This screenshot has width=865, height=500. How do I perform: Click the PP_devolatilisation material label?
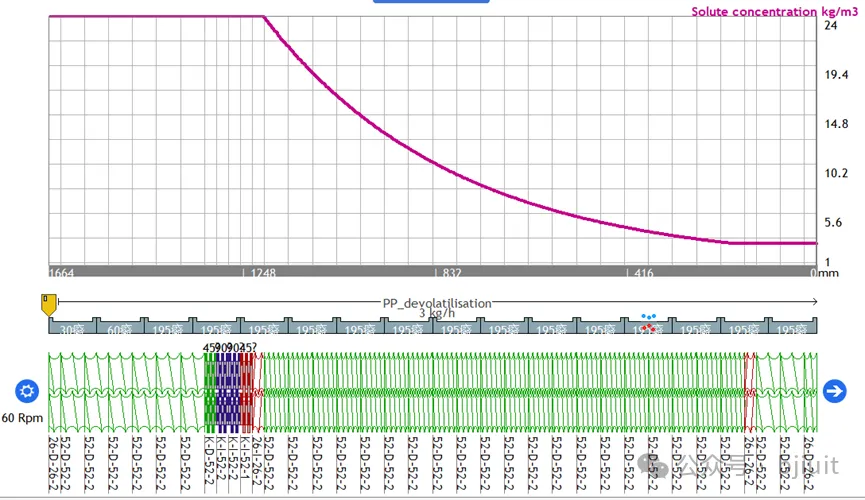(437, 302)
